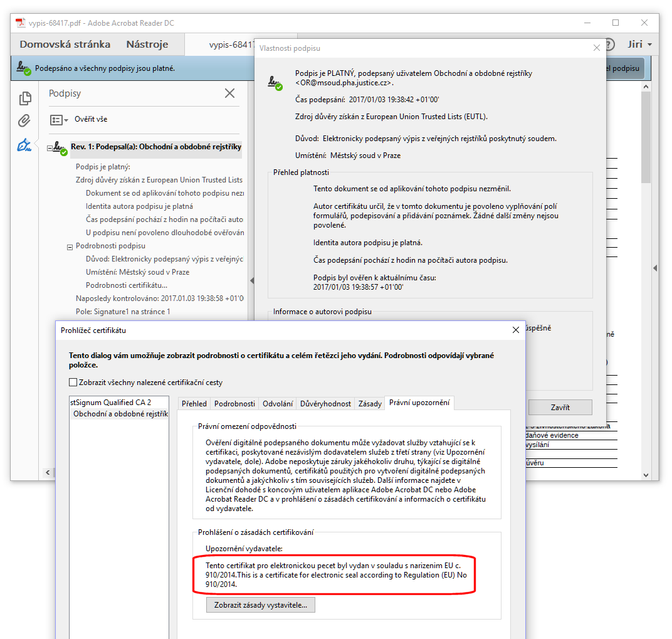The height and width of the screenshot is (639, 672).
Task: Click Podrobnosti certifikátu... link
Action: [x=127, y=285]
